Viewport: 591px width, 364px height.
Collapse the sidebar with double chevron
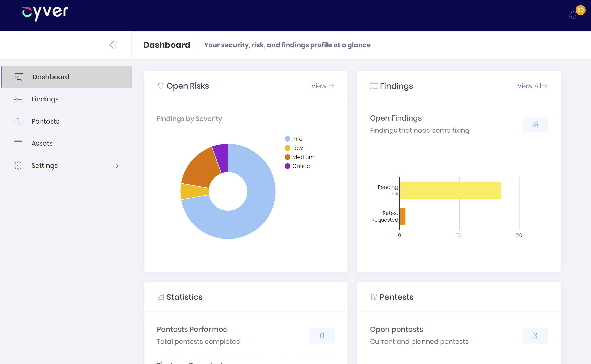click(113, 45)
